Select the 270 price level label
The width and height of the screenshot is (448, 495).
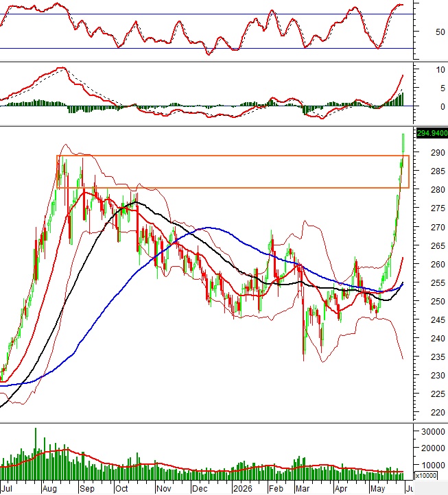click(x=438, y=228)
